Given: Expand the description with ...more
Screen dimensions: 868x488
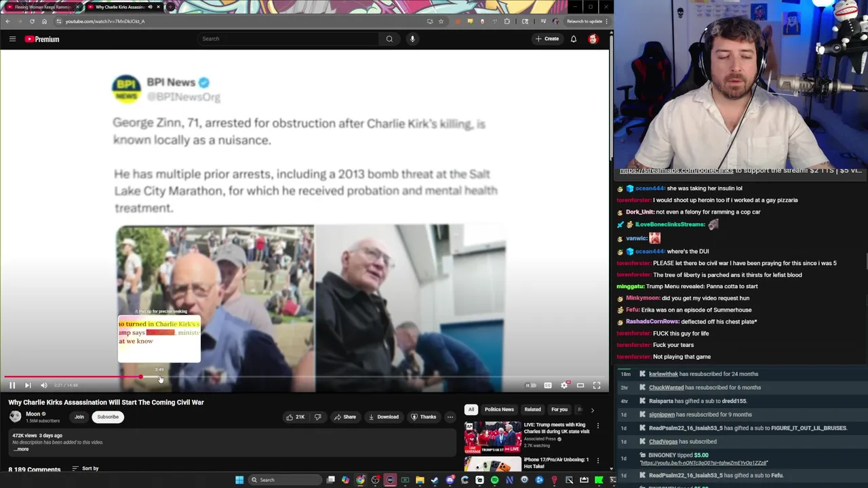Looking at the screenshot, I should (x=21, y=449).
